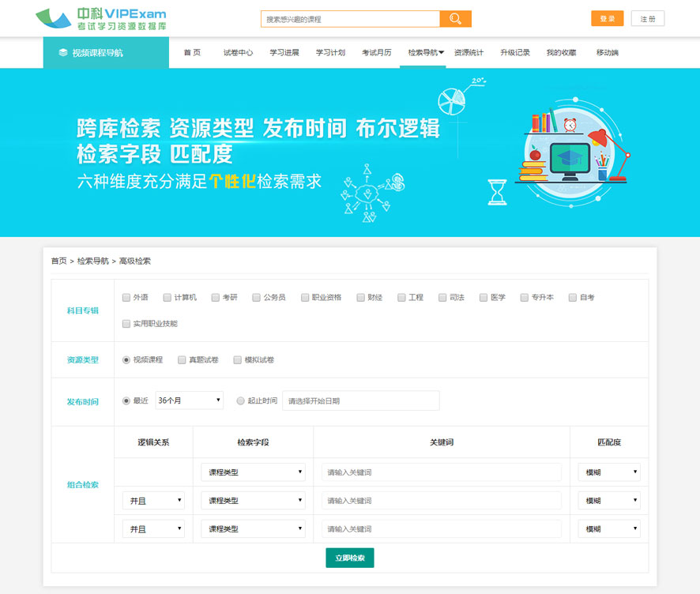Click the VIPExam logo

pyautogui.click(x=101, y=19)
